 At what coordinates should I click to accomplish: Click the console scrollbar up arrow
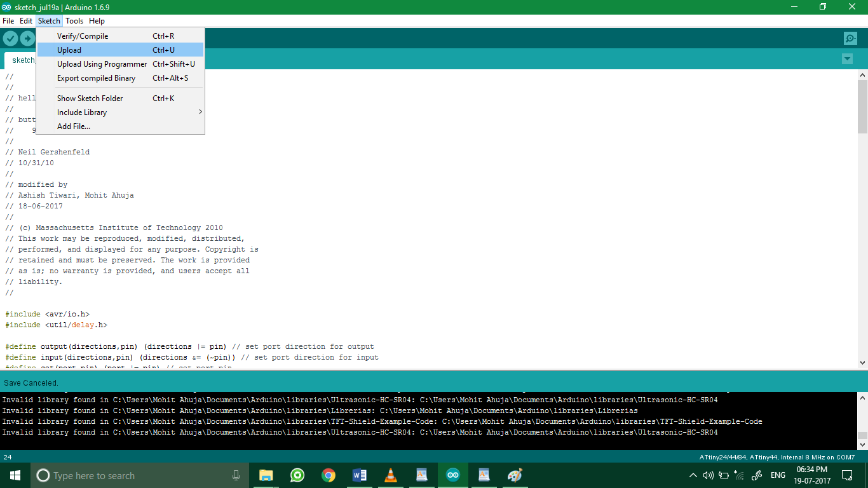(x=862, y=398)
